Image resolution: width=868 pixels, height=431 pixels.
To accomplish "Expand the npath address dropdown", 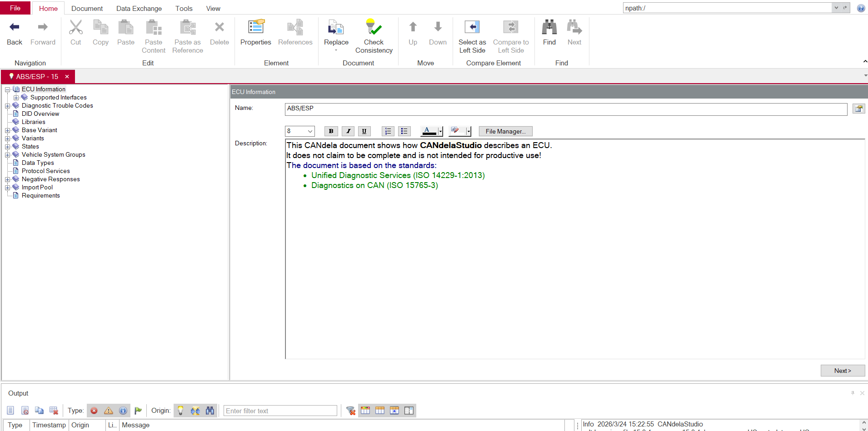I will coord(836,8).
